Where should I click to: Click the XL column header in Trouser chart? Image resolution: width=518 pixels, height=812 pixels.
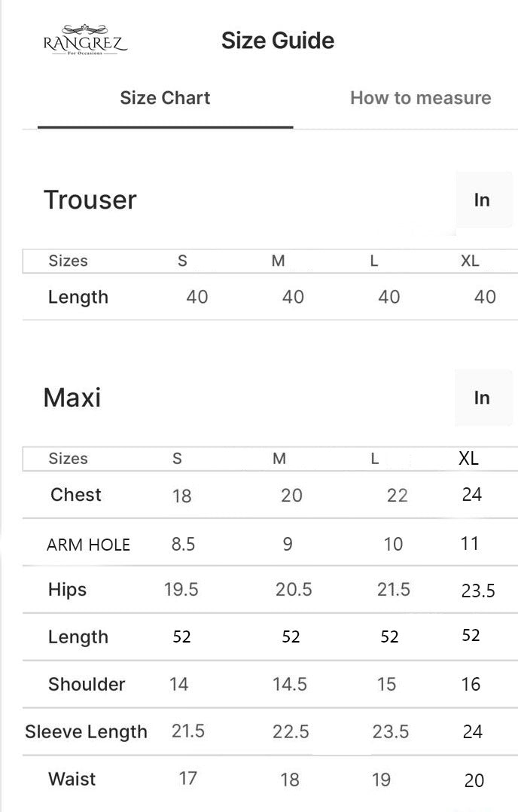pyautogui.click(x=470, y=261)
